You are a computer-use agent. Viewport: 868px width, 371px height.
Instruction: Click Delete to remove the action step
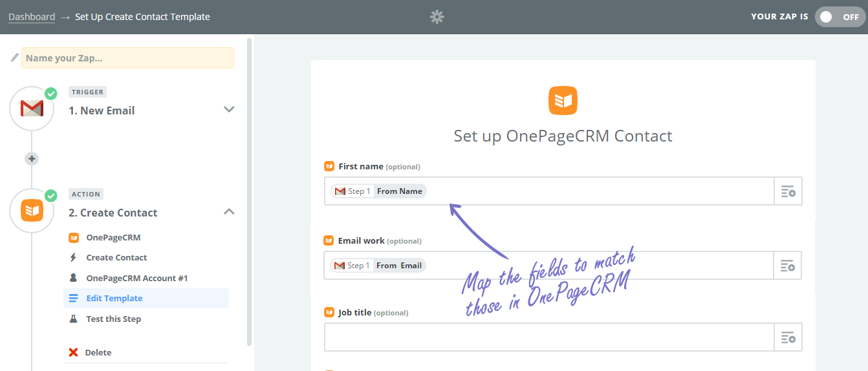98,352
